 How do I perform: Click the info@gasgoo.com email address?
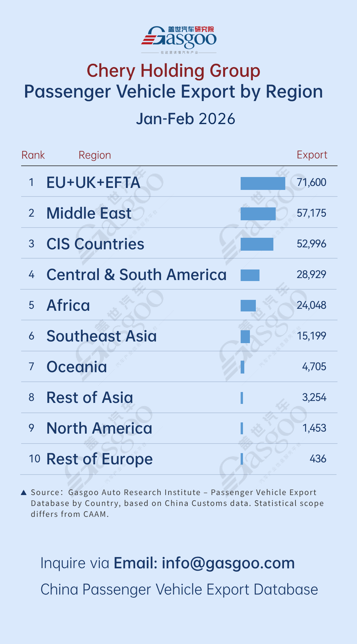[228, 563]
